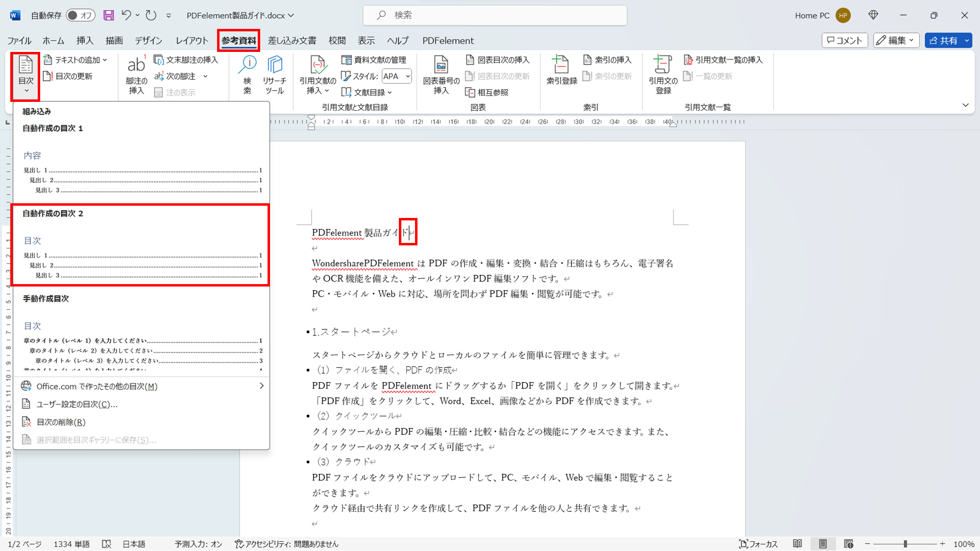Click テキストの追加 icon
This screenshot has height=551, width=980.
(x=48, y=60)
